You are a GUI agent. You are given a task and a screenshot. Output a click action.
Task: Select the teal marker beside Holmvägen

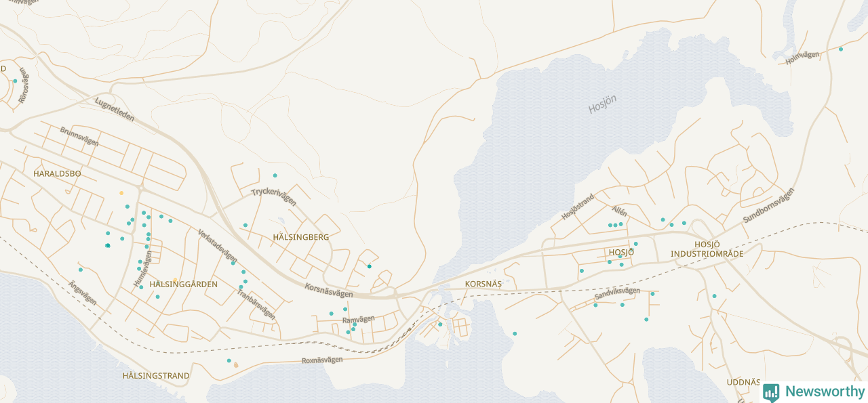click(x=841, y=49)
